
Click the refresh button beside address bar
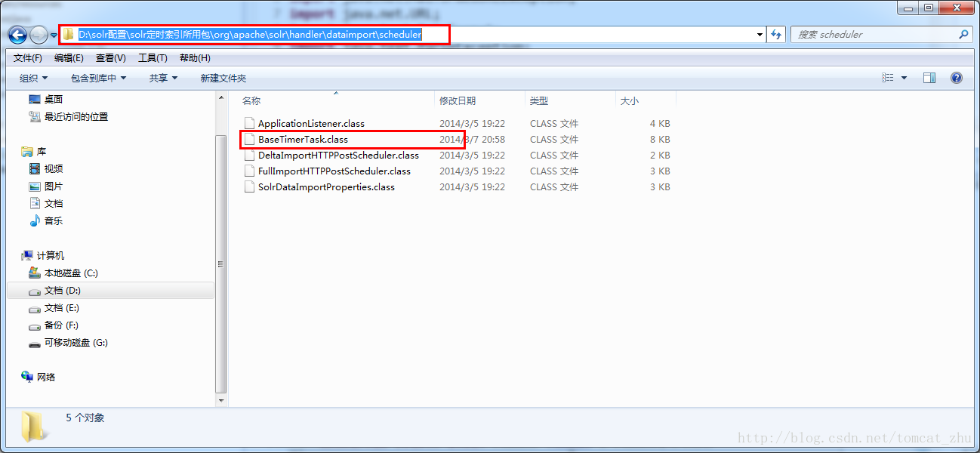coord(776,35)
